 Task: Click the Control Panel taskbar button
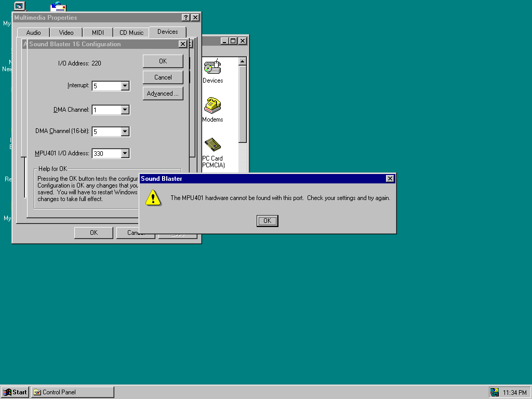[73, 392]
